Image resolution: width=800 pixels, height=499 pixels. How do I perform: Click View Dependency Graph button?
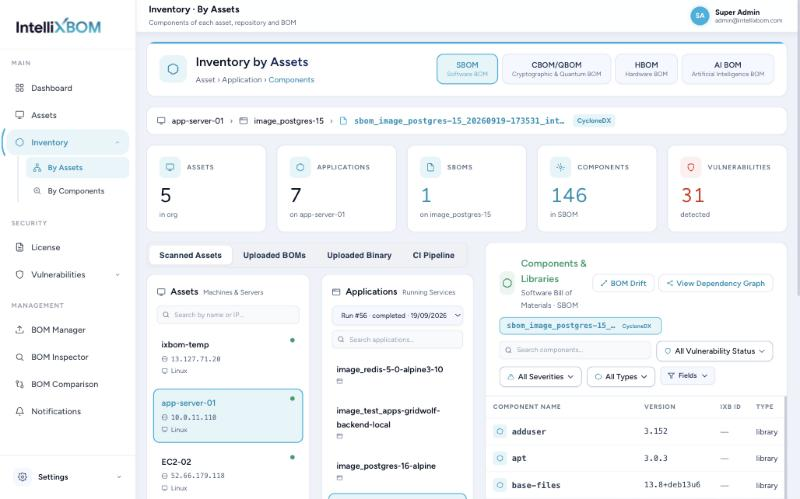[x=716, y=283]
